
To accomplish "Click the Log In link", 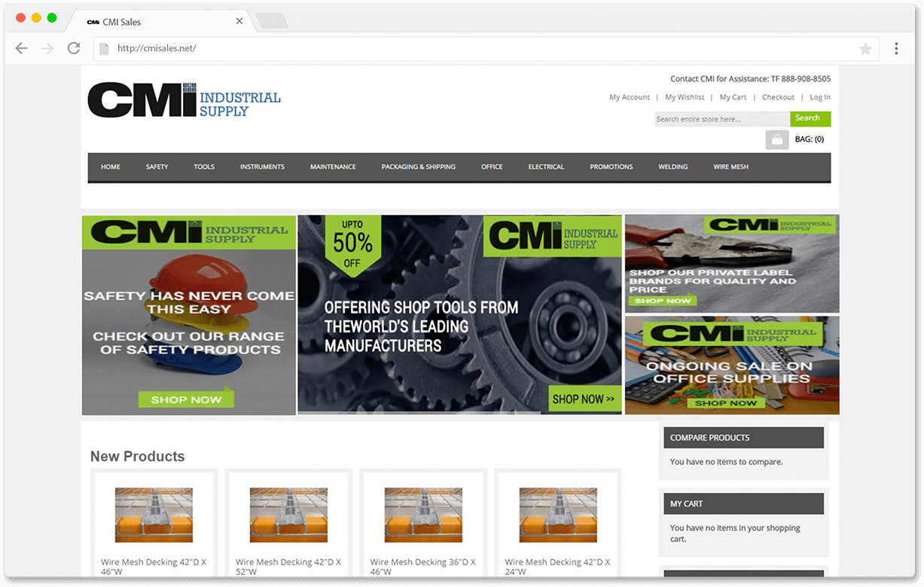I will (x=820, y=97).
